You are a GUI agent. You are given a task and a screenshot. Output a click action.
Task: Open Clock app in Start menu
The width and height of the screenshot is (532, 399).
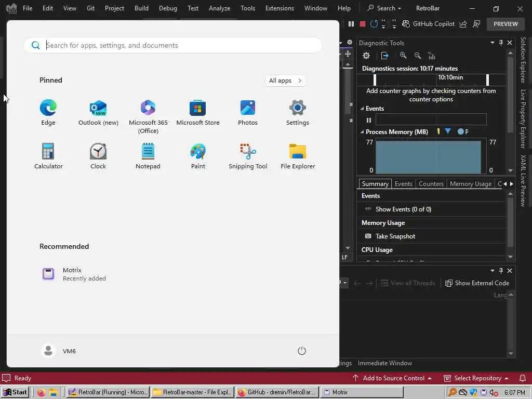tap(98, 156)
